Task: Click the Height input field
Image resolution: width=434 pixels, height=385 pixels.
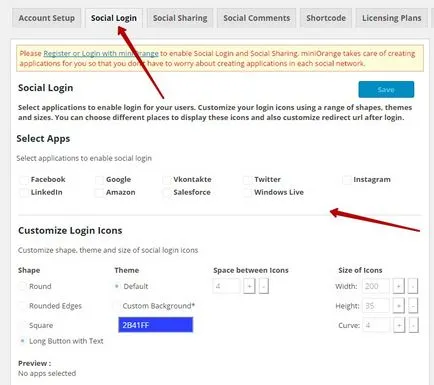Action: click(376, 306)
